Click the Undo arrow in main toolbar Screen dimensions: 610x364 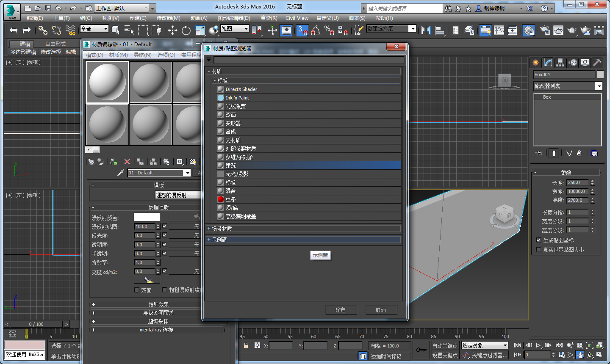(14, 30)
